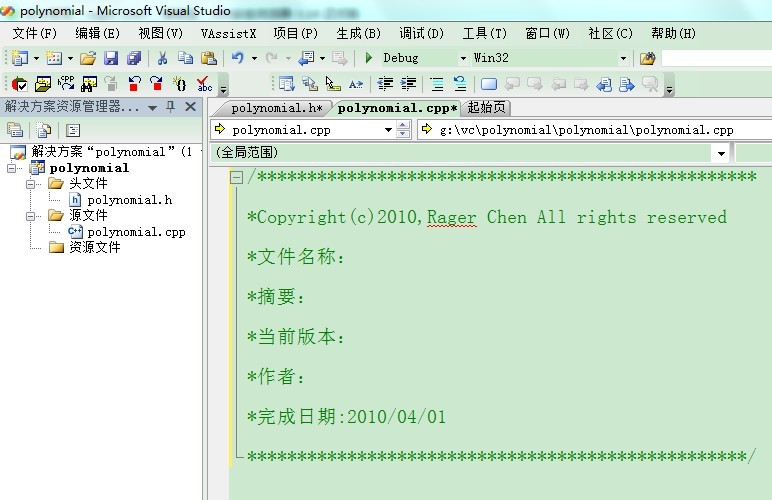The image size is (772, 500).
Task: Click the solution explorer View Class Diagram icon
Action: [x=73, y=130]
